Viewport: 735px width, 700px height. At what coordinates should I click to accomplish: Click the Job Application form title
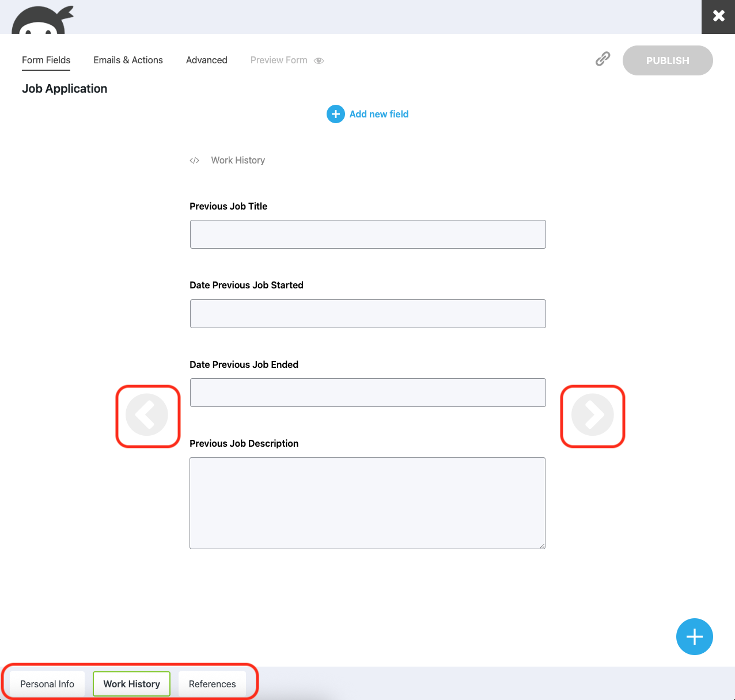[x=65, y=89]
